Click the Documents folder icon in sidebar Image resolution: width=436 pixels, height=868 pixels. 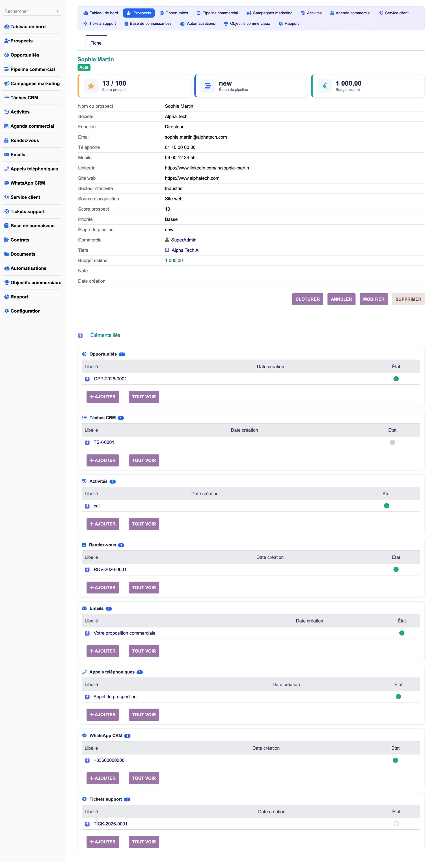point(7,254)
